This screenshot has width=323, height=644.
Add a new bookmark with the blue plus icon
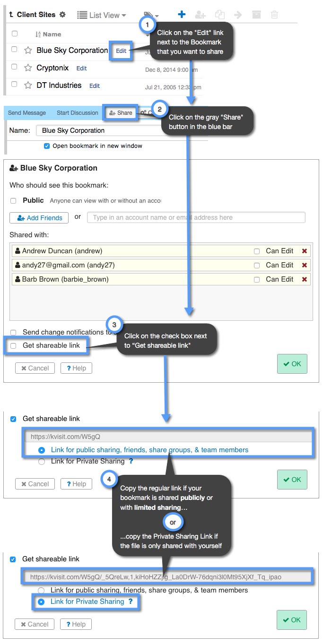pos(182,14)
